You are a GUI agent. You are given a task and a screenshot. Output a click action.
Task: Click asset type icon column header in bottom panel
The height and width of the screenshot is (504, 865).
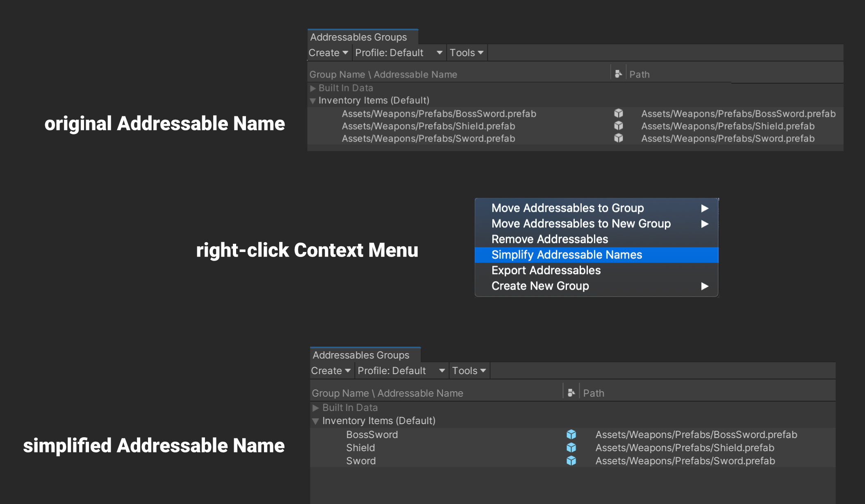[571, 393]
